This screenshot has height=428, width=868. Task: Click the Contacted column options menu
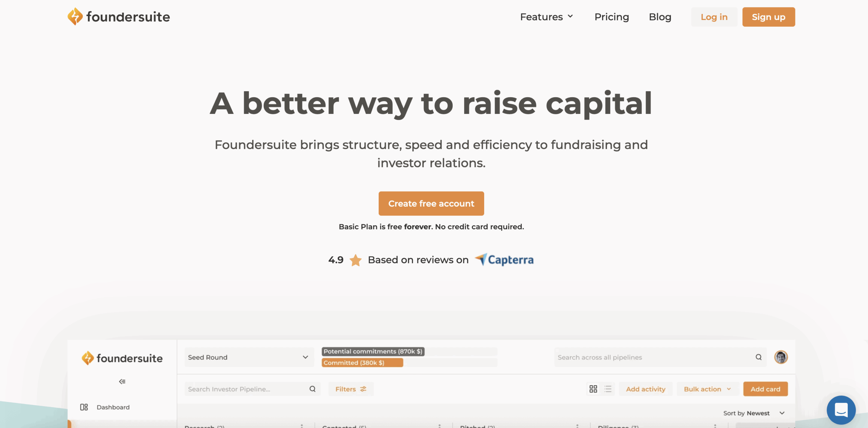pos(440,426)
